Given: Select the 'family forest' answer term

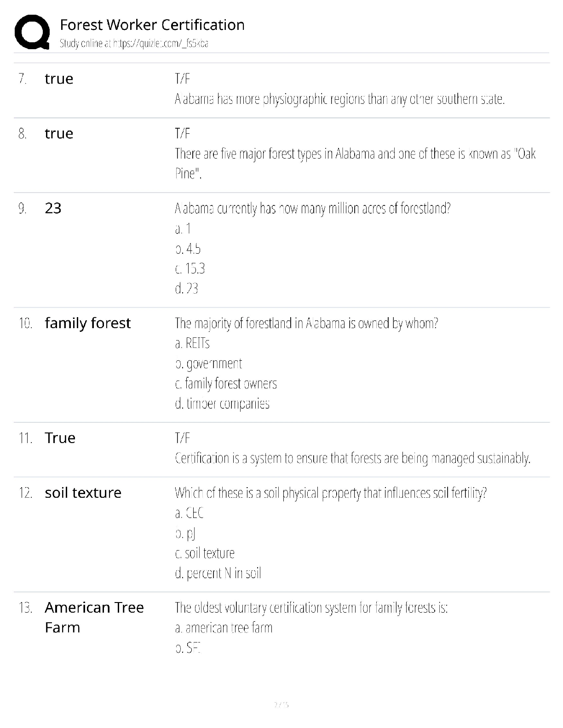Looking at the screenshot, I should point(87,323).
